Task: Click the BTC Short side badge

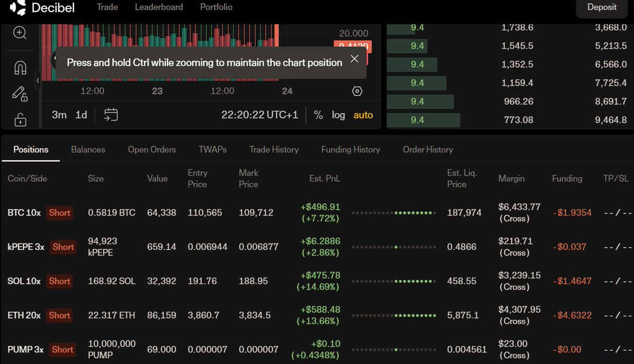Action: (x=59, y=212)
